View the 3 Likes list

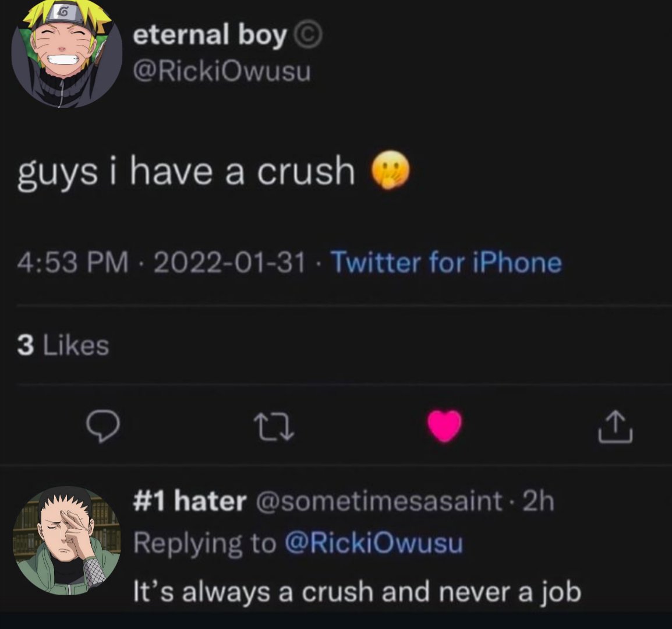63,345
